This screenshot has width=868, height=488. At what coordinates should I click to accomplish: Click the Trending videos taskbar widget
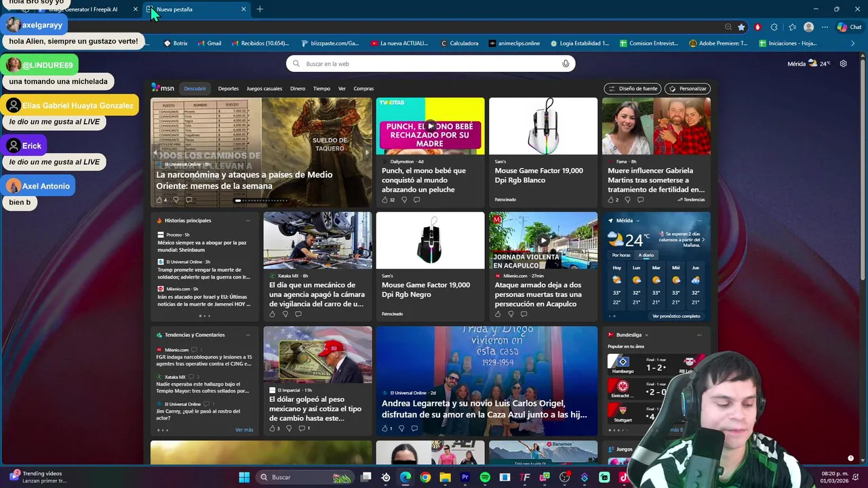pyautogui.click(x=37, y=477)
